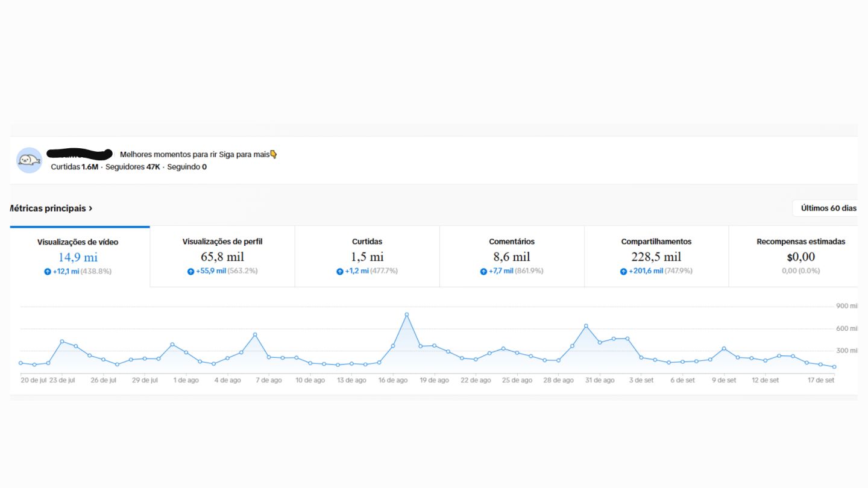Click the "300 mi" y-axis label
Screen dimensions: 868x488
click(847, 351)
